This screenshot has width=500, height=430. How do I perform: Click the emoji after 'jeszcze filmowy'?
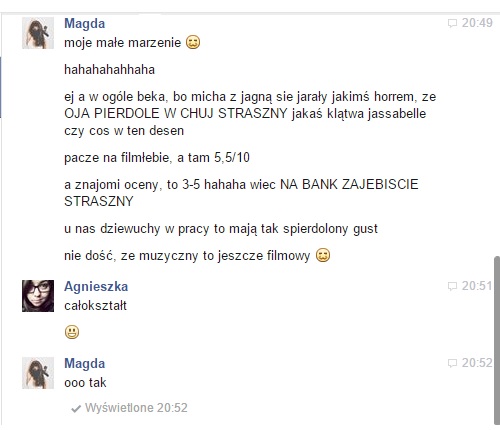tap(323, 255)
